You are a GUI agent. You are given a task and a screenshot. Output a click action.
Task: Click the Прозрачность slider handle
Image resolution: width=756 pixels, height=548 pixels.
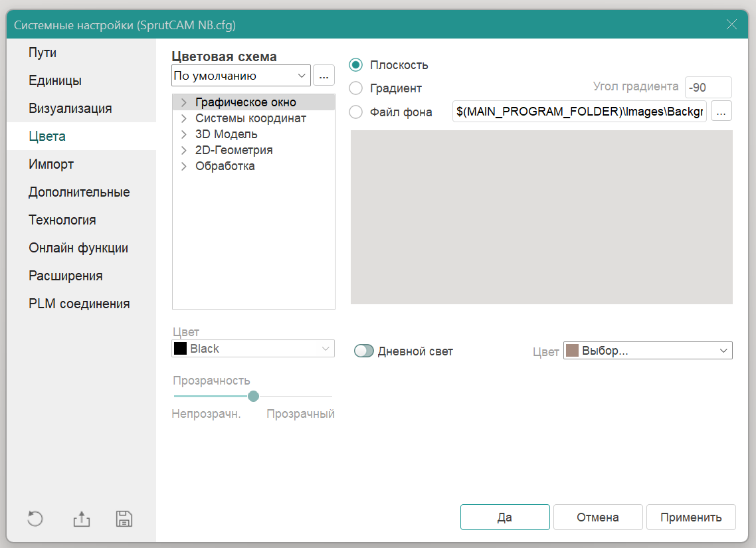pos(253,397)
